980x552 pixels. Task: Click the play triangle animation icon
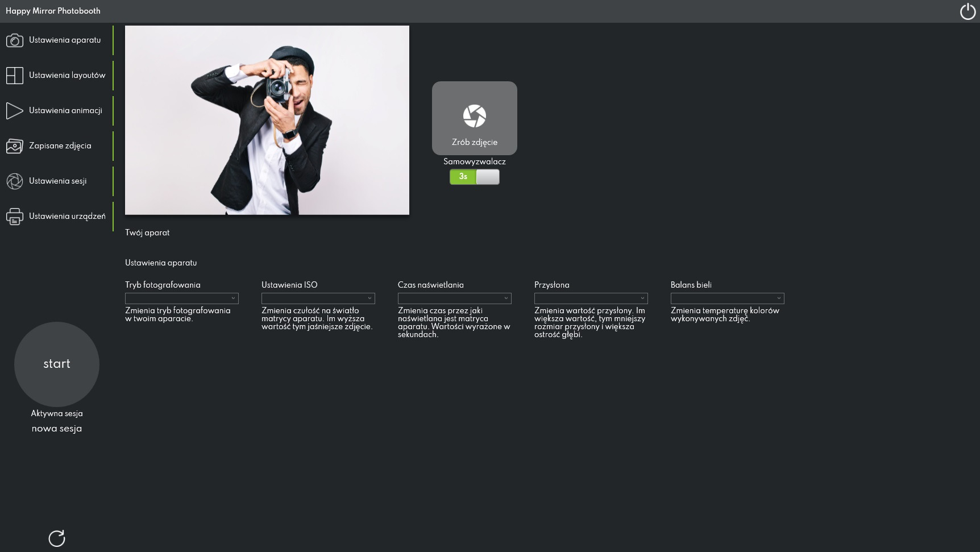[x=15, y=111]
